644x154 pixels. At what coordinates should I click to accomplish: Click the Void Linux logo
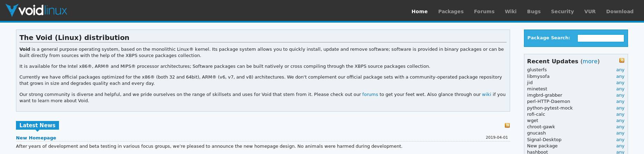[36, 10]
